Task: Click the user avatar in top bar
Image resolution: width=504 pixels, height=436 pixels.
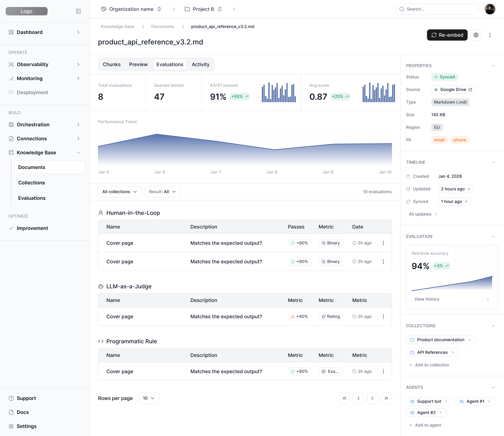Action: click(x=490, y=9)
